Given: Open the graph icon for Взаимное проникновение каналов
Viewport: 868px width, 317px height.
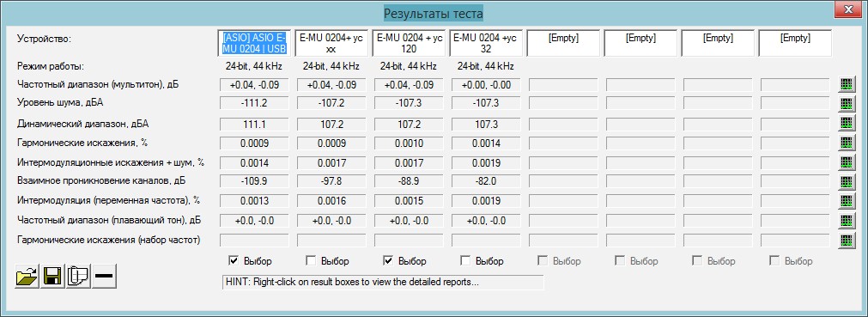Looking at the screenshot, I should click(x=845, y=182).
